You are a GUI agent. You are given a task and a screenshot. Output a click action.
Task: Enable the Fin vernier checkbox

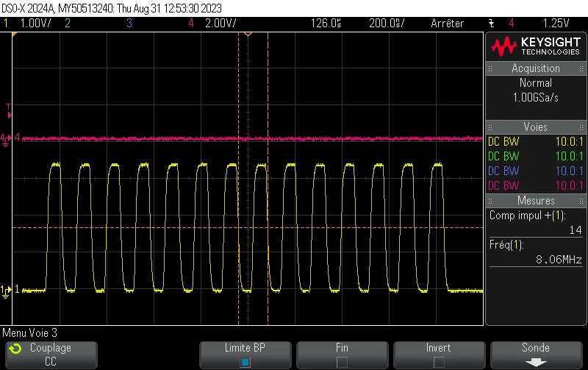pyautogui.click(x=342, y=363)
